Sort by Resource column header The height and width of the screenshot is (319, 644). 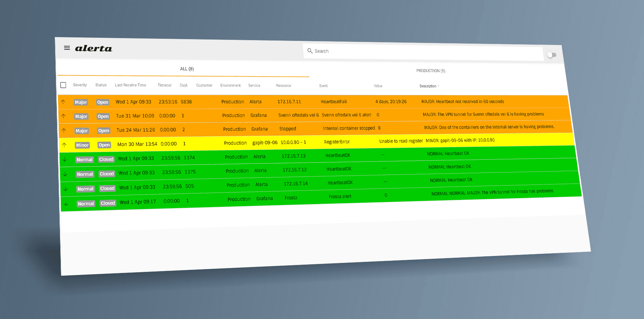(x=283, y=86)
